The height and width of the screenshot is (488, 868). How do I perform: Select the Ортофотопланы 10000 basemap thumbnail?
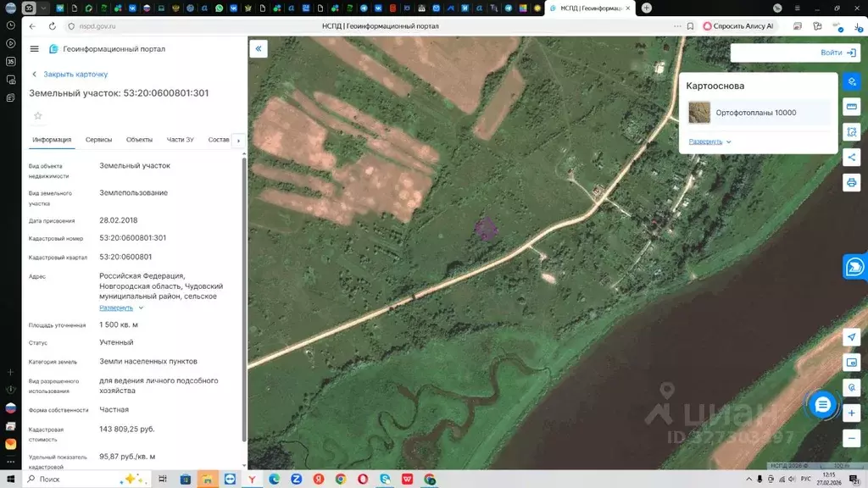pyautogui.click(x=699, y=113)
